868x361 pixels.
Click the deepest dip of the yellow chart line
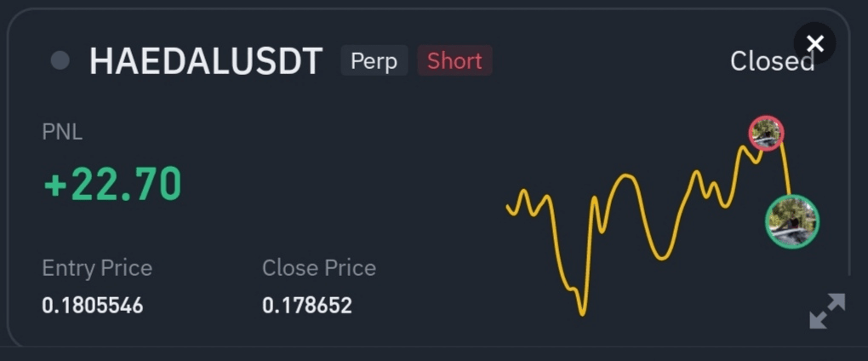pos(582,312)
